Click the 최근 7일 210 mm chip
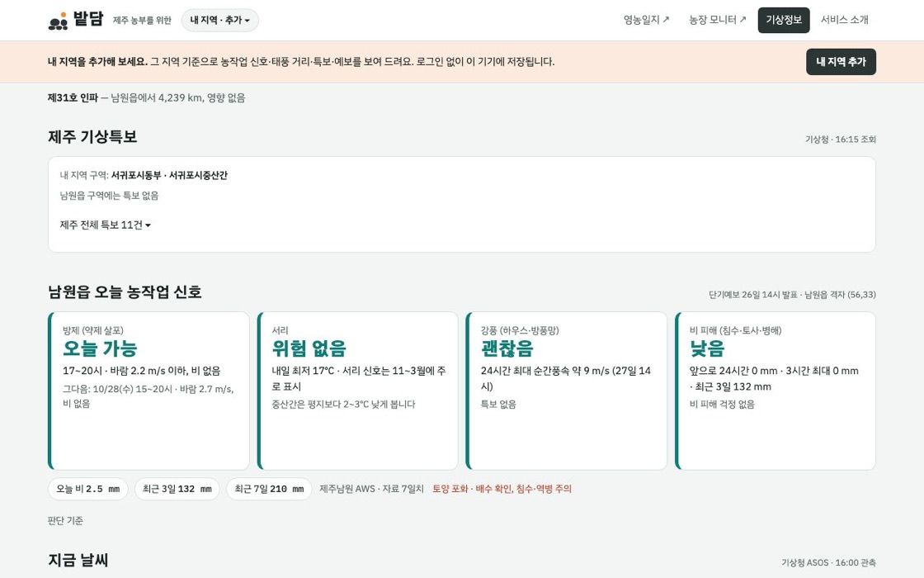The image size is (924, 578). pos(269,489)
